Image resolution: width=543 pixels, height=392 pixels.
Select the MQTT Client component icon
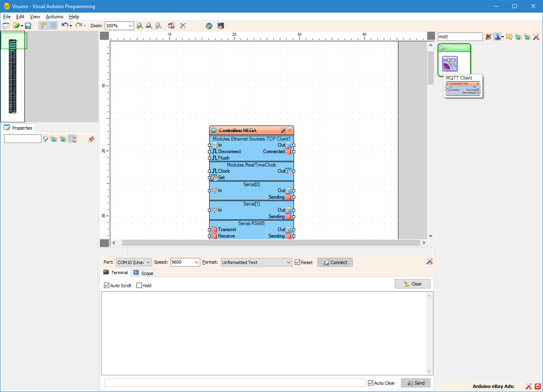click(x=450, y=64)
